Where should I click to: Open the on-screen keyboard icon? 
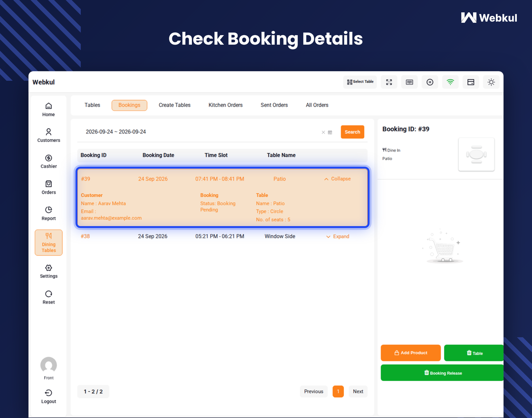click(409, 82)
